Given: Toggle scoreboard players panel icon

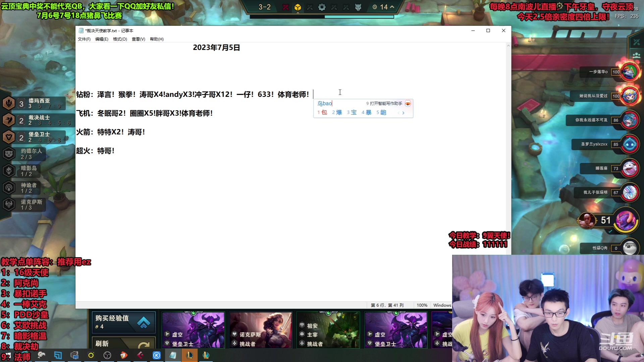Looking at the screenshot, I should pyautogui.click(x=636, y=55).
